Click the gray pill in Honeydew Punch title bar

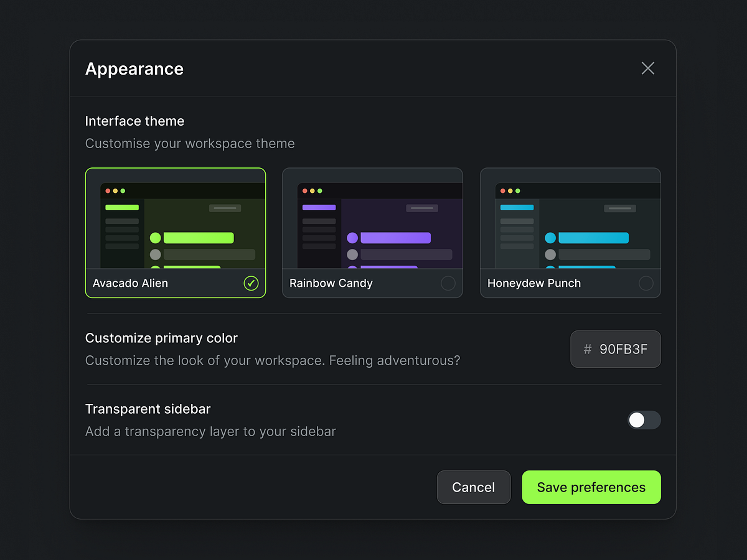point(619,208)
